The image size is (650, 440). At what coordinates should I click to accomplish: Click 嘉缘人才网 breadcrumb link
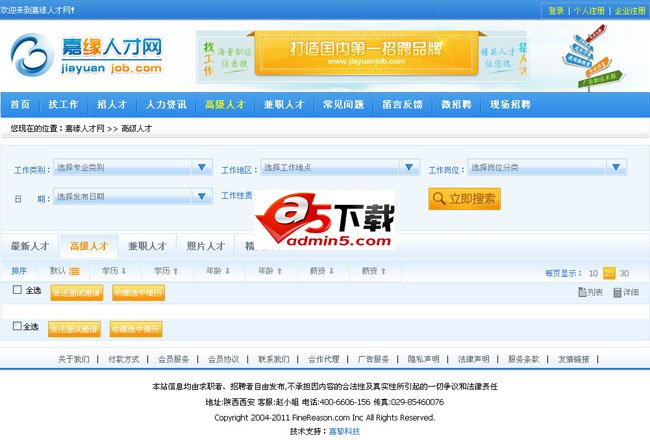pos(85,129)
